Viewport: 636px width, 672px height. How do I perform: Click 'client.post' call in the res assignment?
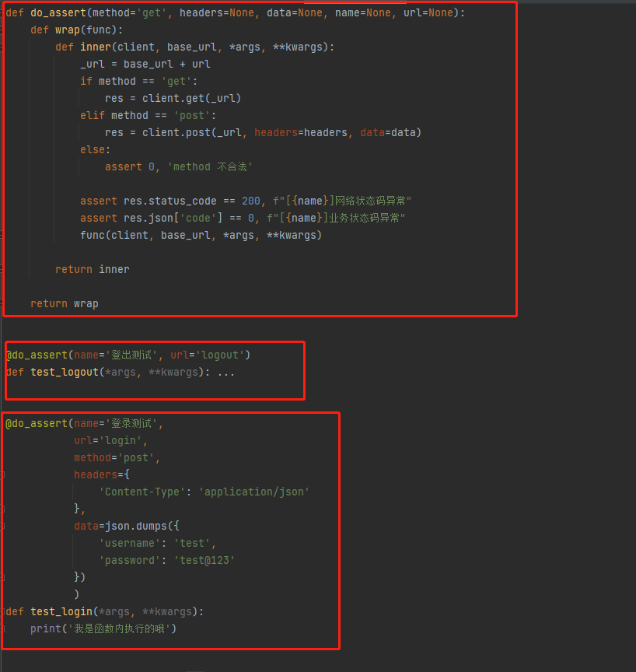[x=176, y=133]
